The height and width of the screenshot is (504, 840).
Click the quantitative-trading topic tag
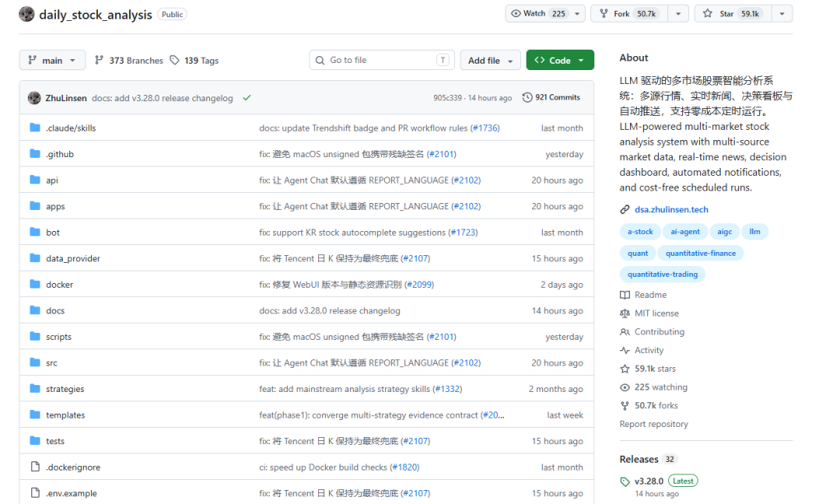click(663, 275)
